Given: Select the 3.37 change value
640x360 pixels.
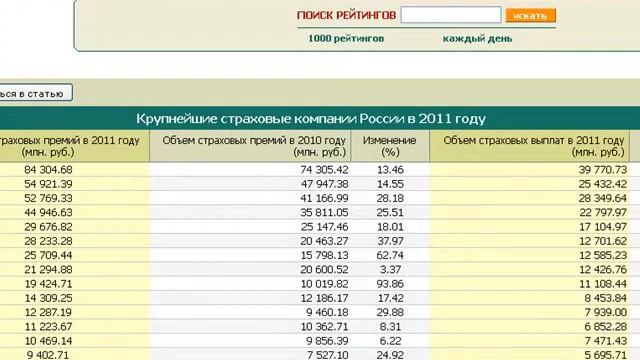Looking at the screenshot, I should click(x=390, y=269).
